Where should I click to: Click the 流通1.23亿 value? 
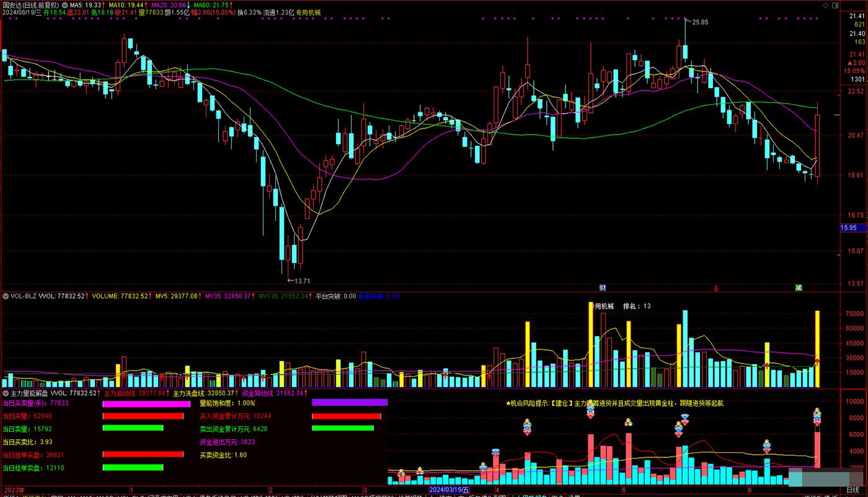coord(278,12)
